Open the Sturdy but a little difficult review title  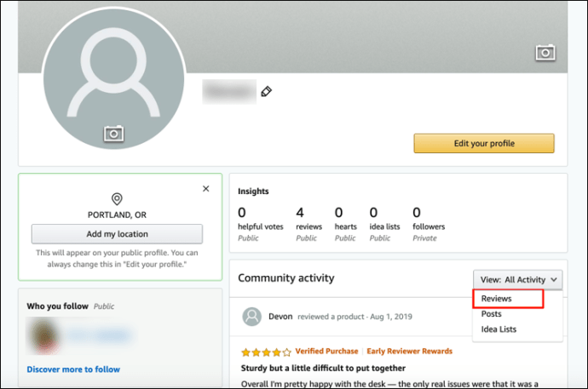point(323,368)
